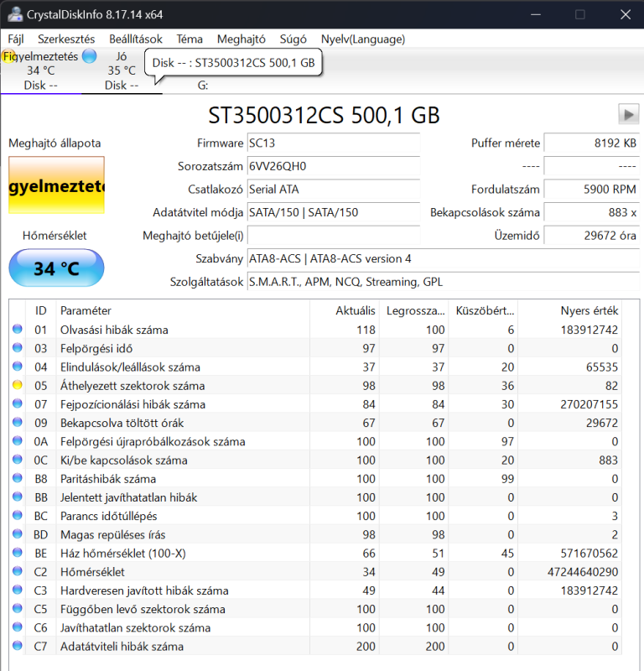Click raw value 571670562
The height and width of the screenshot is (671, 644).
(x=589, y=554)
